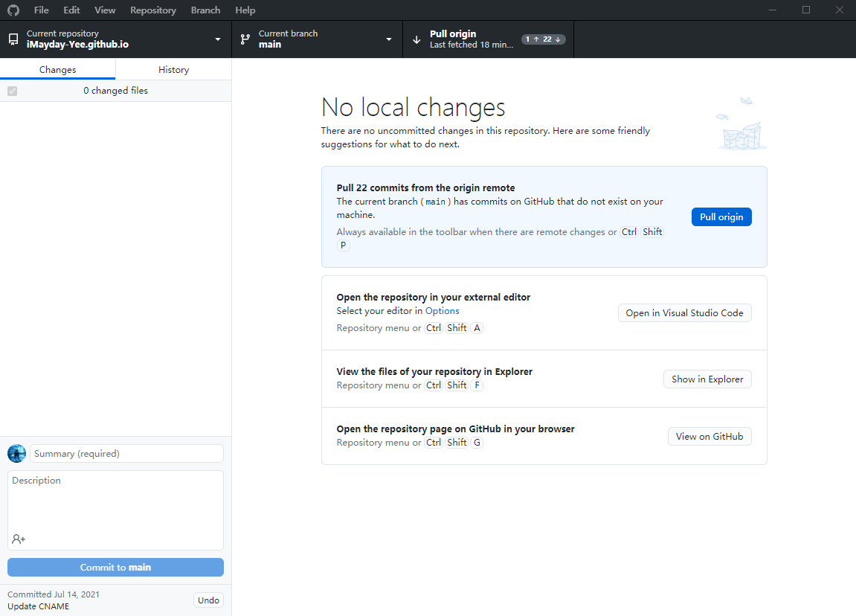Viewport: 856px width, 616px height.
Task: Click the View on GitHub button
Action: pyautogui.click(x=709, y=436)
